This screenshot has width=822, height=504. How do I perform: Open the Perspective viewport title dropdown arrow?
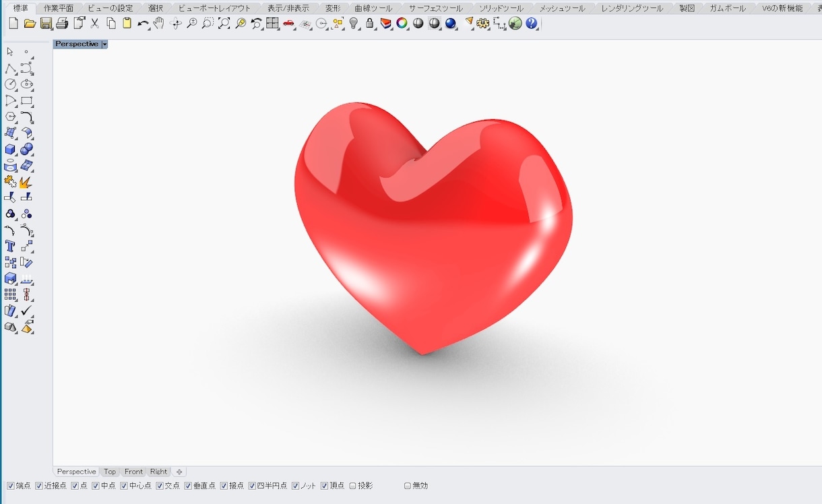(104, 44)
